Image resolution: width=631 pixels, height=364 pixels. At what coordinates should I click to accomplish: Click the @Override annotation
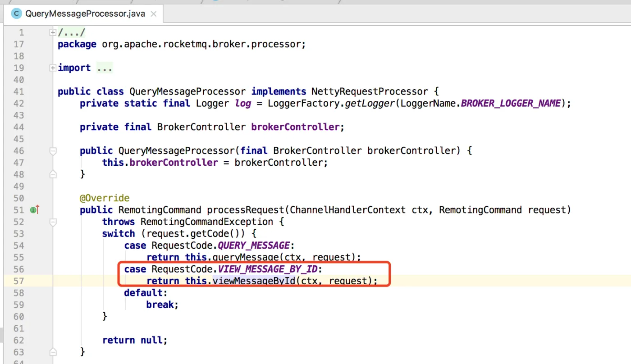click(105, 198)
